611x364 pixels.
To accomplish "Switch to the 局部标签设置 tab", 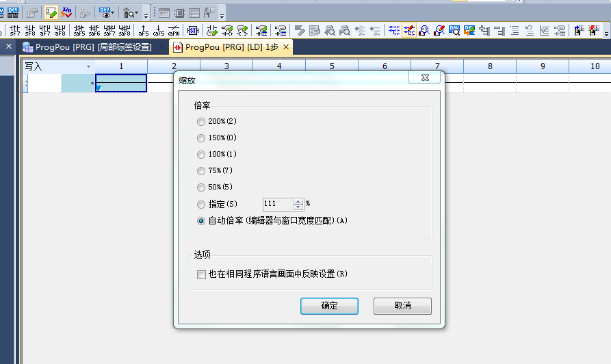I will click(94, 47).
